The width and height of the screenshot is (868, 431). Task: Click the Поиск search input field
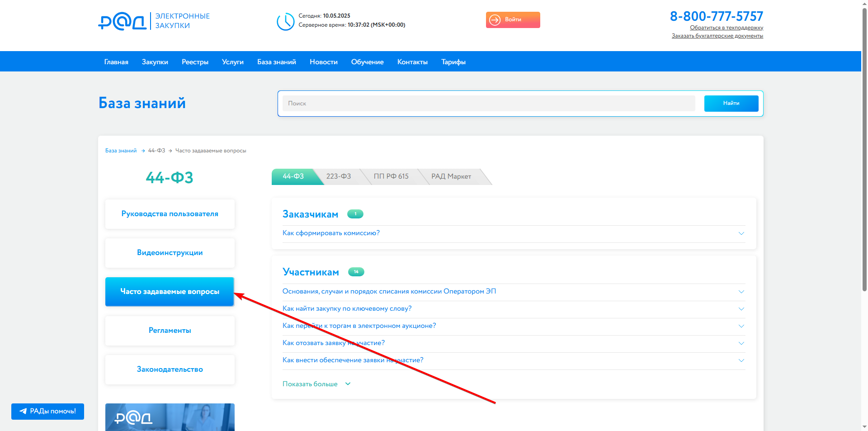(489, 104)
